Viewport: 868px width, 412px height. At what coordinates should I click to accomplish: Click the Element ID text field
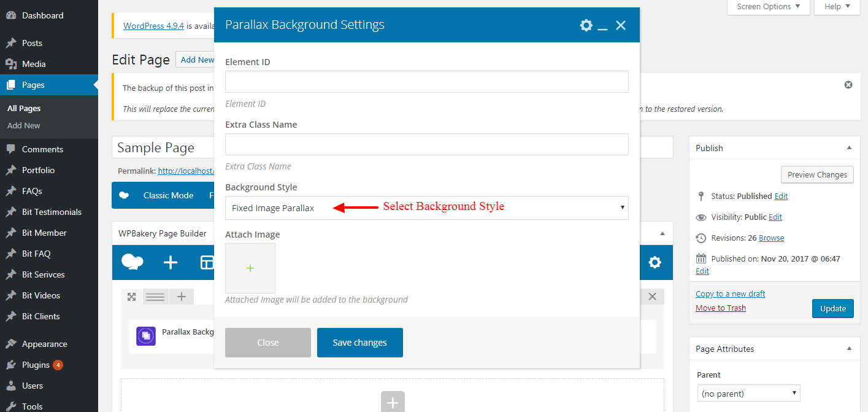(426, 82)
